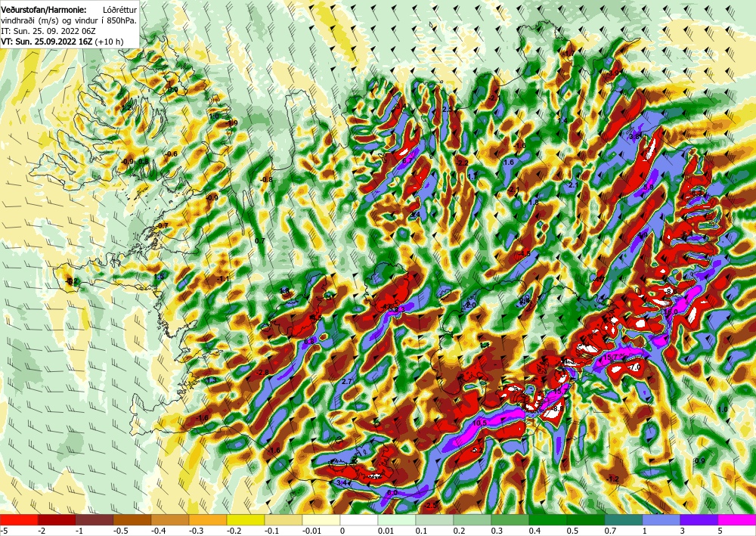Image resolution: width=756 pixels, height=536 pixels.
Task: Click the green legend swatch labeled 0.4
Action: coord(548,520)
